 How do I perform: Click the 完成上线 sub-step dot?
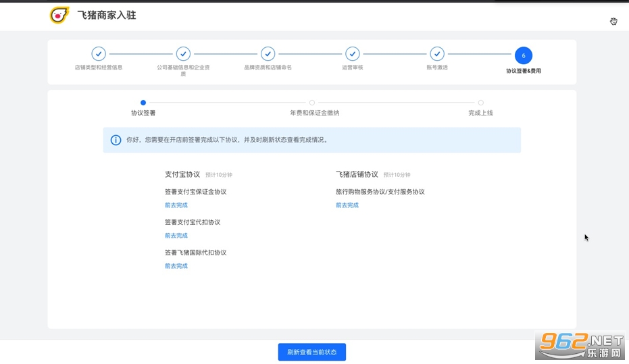tap(480, 103)
